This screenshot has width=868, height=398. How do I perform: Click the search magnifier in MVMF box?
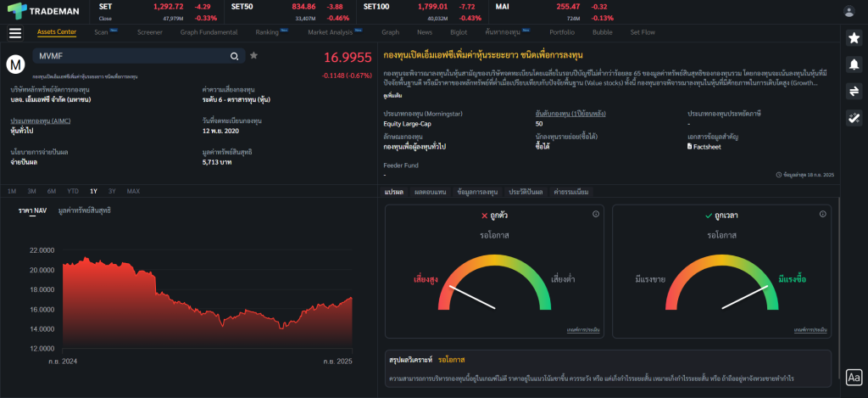point(234,56)
